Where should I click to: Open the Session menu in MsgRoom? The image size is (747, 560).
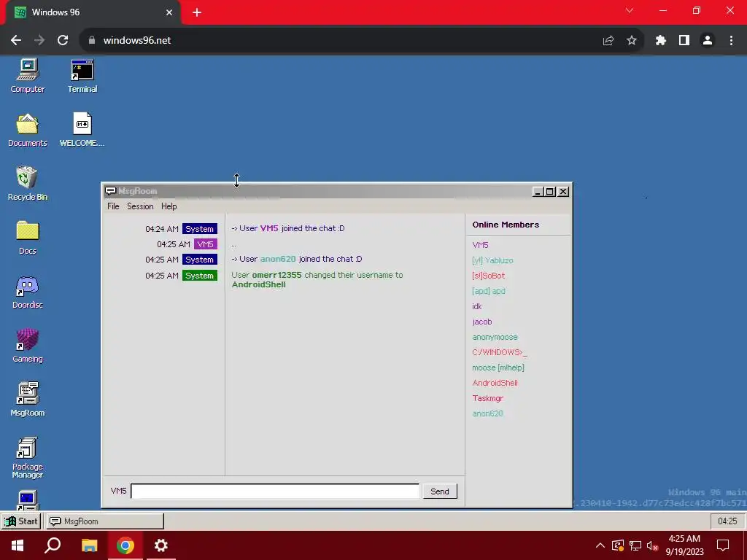[140, 206]
